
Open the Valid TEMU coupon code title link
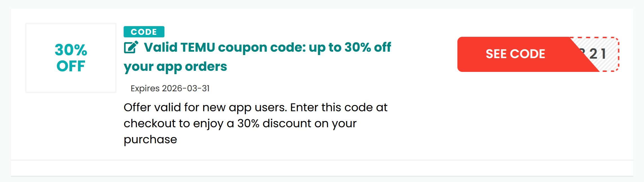tap(257, 57)
